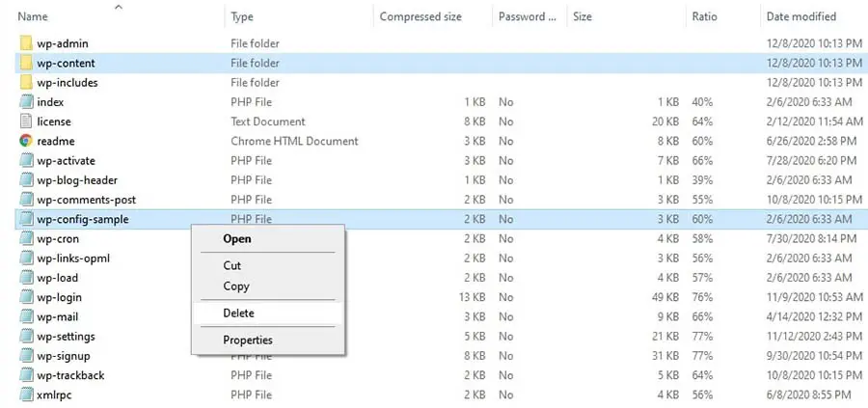Click the sort arrow above Name column
The image size is (868, 408).
tap(118, 7)
